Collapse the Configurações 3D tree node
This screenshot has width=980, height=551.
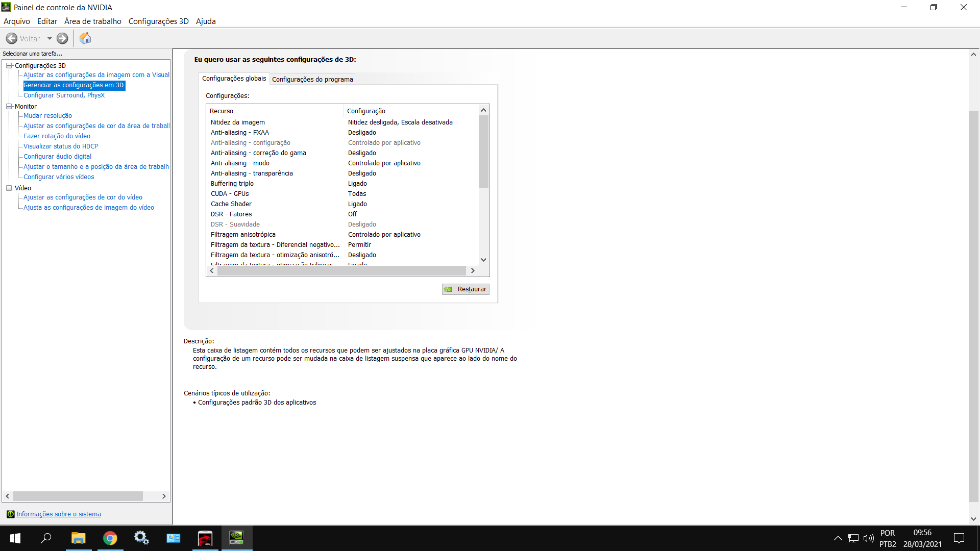(9, 65)
